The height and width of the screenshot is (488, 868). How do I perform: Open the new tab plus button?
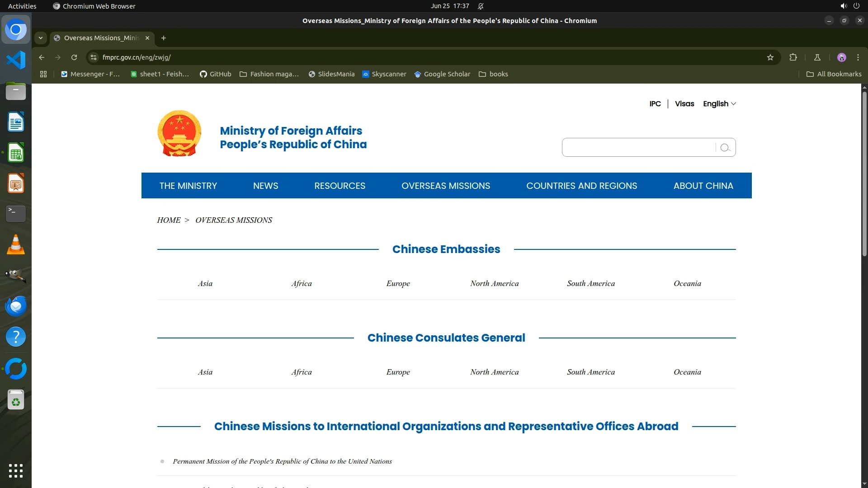tap(164, 38)
